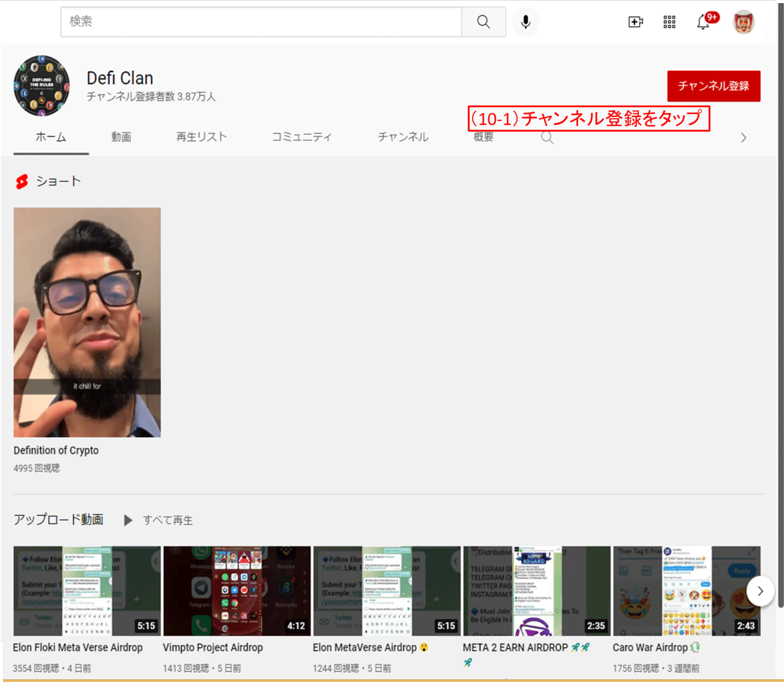784x682 pixels.
Task: Click the Shorts logo icon
Action: (22, 181)
